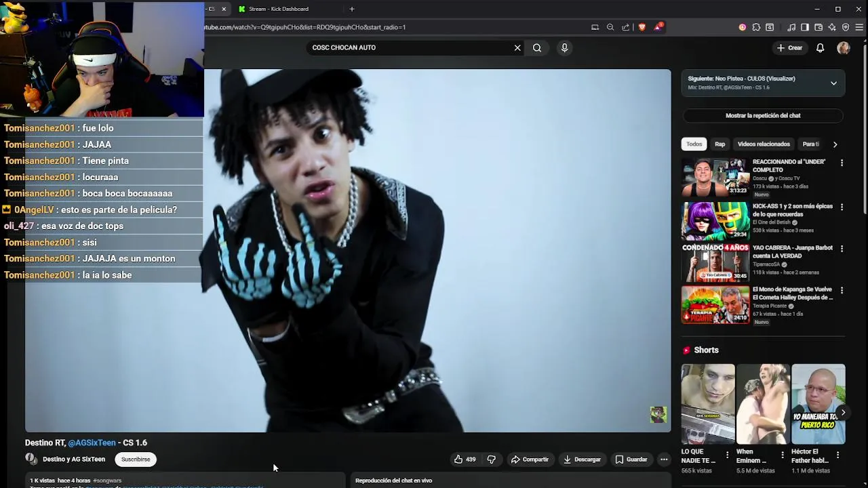Viewport: 868px width, 488px height.
Task: Subscribe with the Suscribirse button
Action: (136, 460)
